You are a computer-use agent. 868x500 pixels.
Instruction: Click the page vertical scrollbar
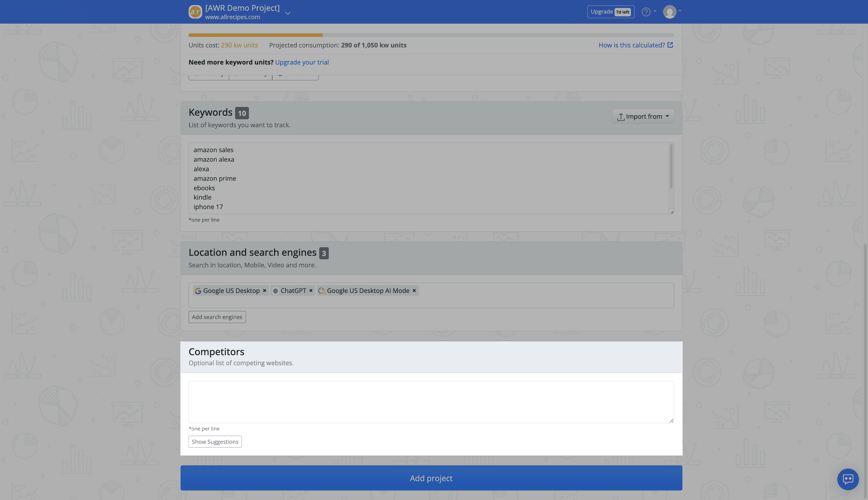pyautogui.click(x=865, y=371)
